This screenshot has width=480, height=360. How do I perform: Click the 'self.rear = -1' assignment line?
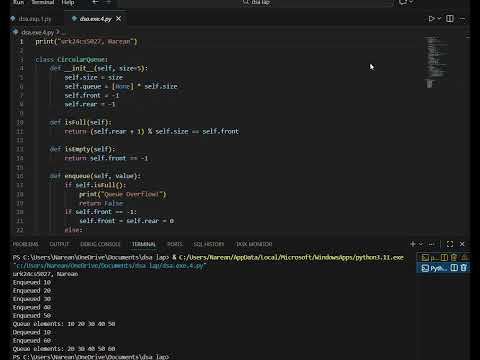(90, 104)
